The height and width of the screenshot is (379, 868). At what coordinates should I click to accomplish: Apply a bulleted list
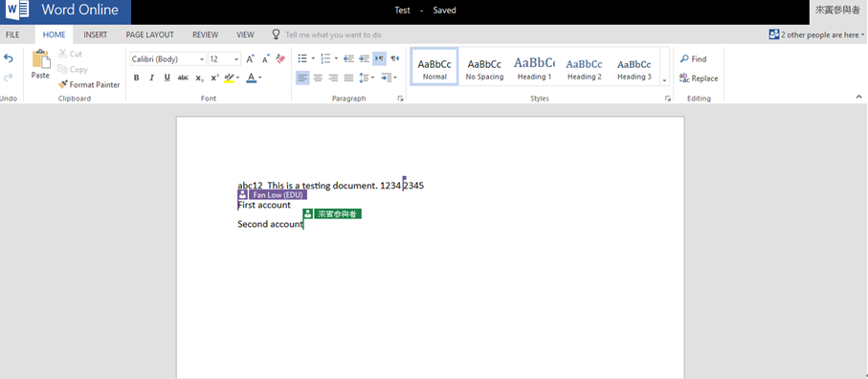[x=302, y=58]
